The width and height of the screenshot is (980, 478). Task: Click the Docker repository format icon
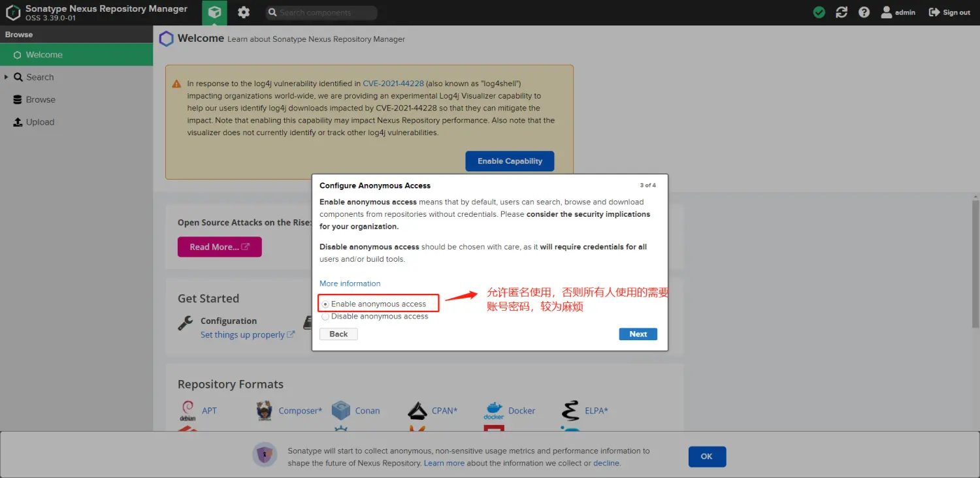coord(493,411)
